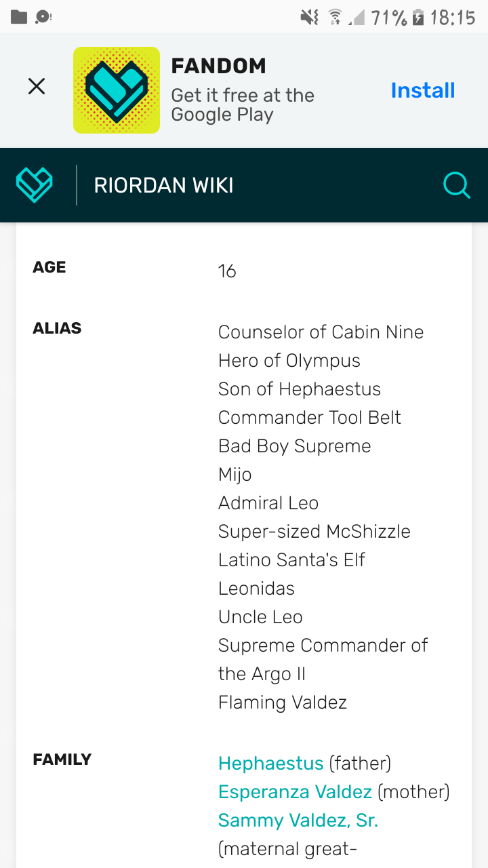Tap the folder notification icon
This screenshot has height=868, width=488.
tap(19, 17)
